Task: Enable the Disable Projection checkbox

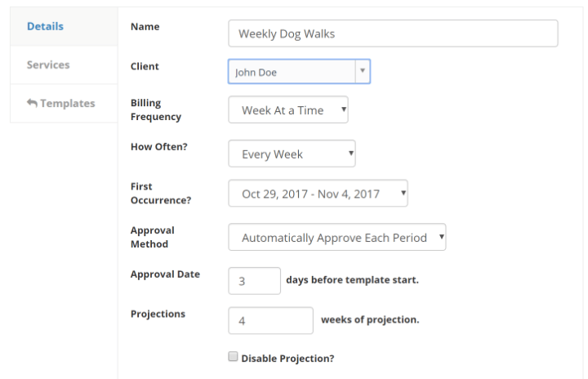Action: (x=233, y=356)
